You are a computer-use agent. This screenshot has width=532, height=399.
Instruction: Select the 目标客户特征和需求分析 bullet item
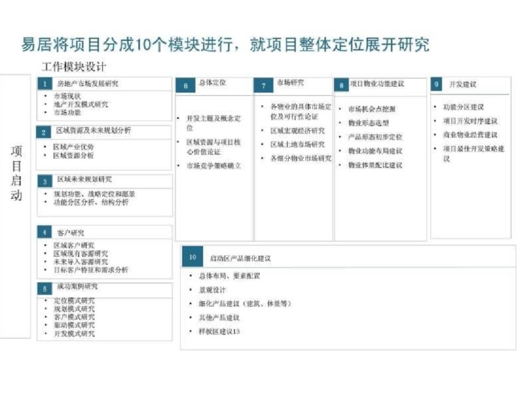90,270
